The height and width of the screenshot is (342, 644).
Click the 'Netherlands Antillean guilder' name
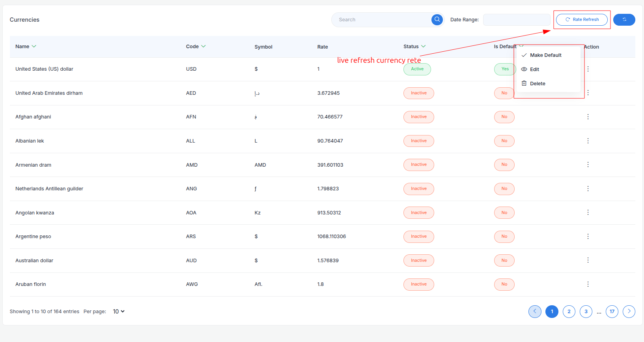(x=49, y=189)
